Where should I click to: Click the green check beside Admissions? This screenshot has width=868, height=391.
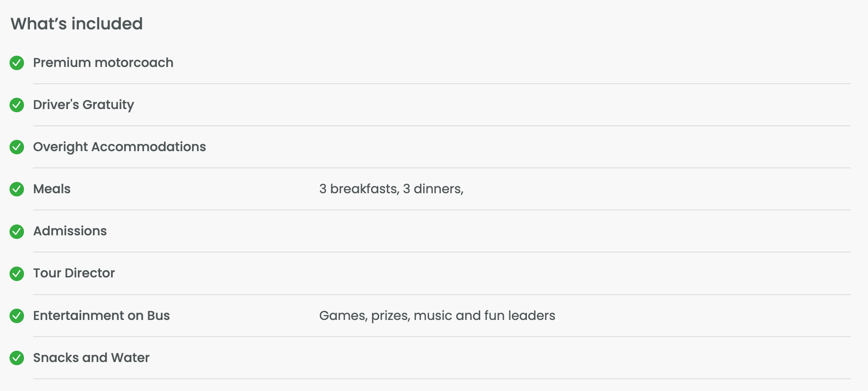point(17,231)
